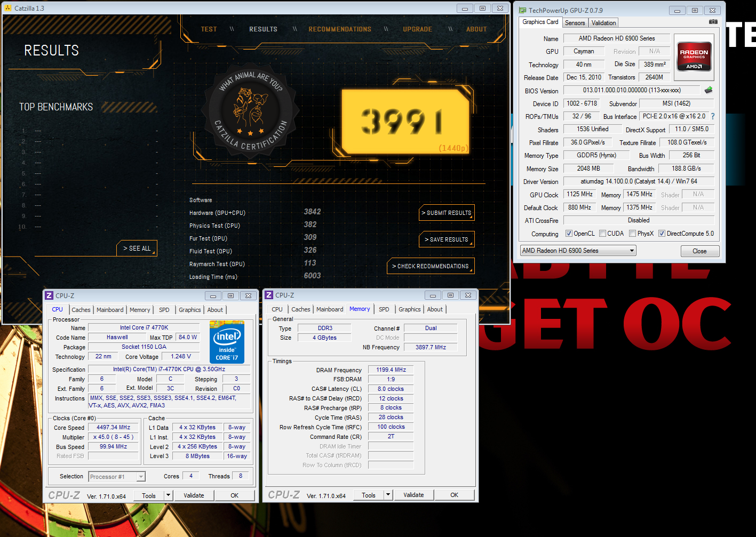The image size is (756, 537).
Task: Open the AMD Radeon HD 6900 Series dropdown
Action: tap(578, 251)
